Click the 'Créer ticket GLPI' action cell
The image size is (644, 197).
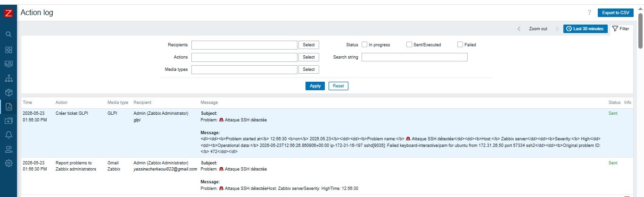(x=73, y=113)
